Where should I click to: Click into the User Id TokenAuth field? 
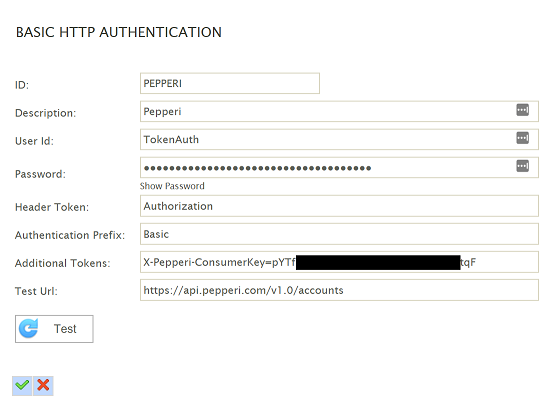(x=339, y=139)
